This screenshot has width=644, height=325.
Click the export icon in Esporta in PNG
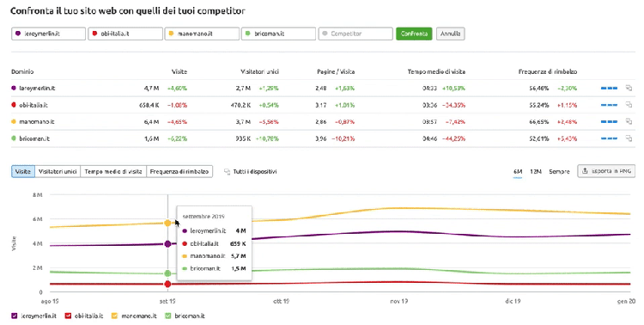[586, 171]
